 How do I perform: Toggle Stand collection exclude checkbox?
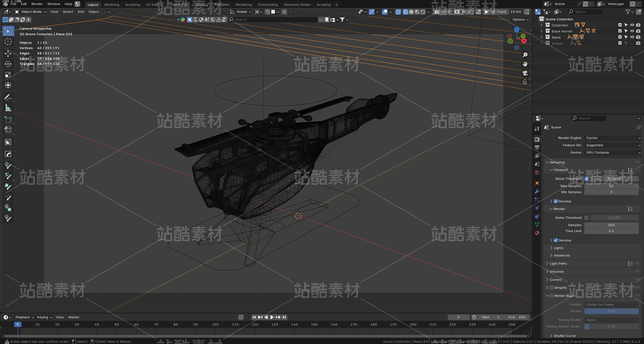point(620,37)
